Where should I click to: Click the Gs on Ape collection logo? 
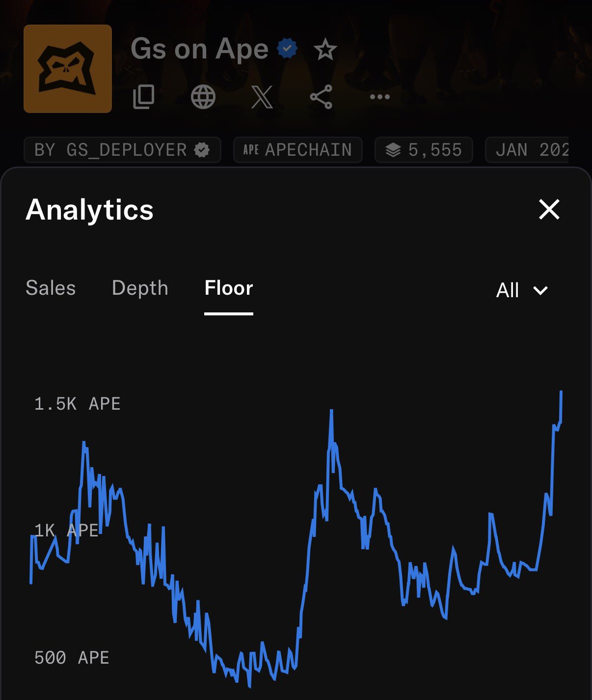point(68,69)
